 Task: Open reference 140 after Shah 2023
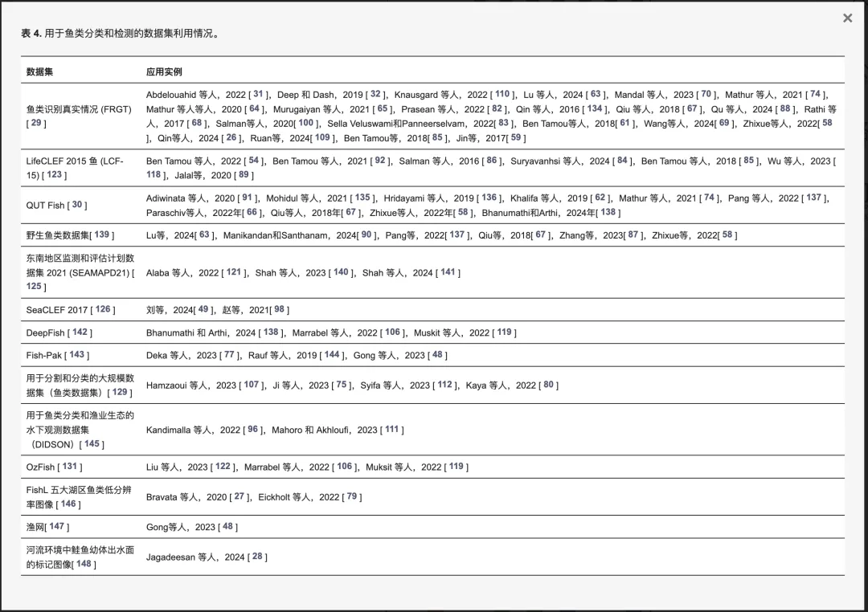click(x=341, y=272)
